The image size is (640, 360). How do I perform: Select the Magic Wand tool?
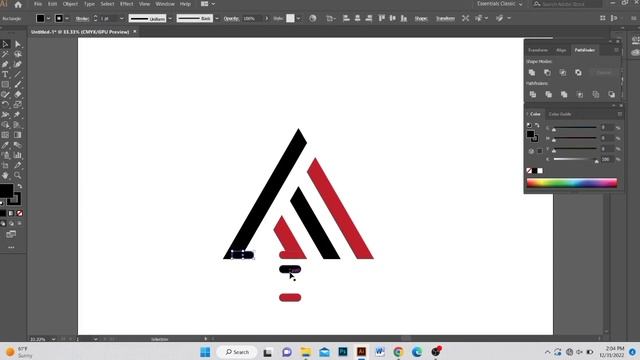5,54
